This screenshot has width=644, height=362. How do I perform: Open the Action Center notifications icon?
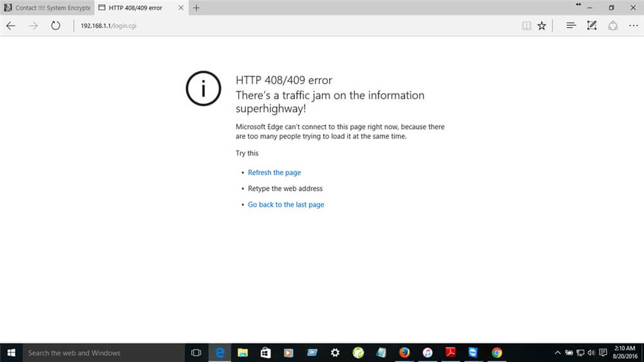click(x=603, y=353)
